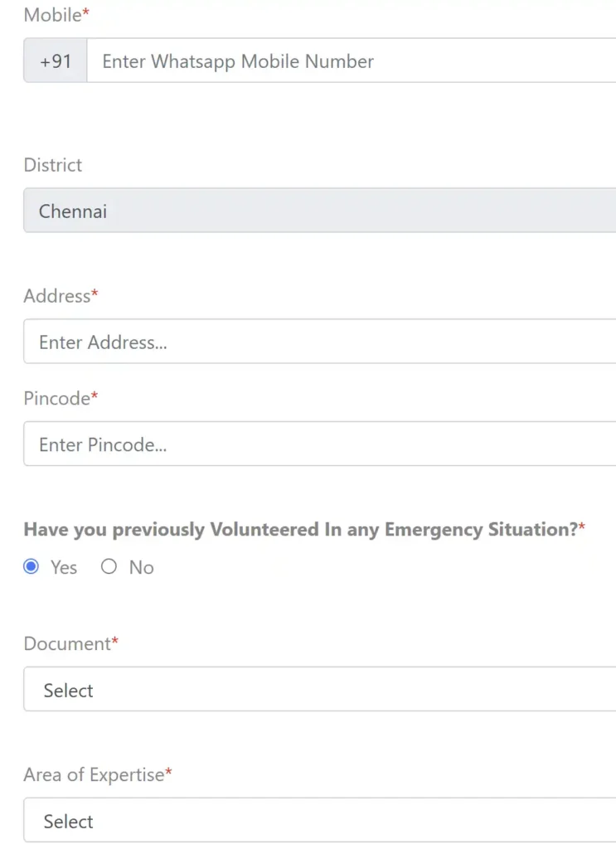Click the Whatsapp Mobile Number input field
The width and height of the screenshot is (616, 849).
352,61
